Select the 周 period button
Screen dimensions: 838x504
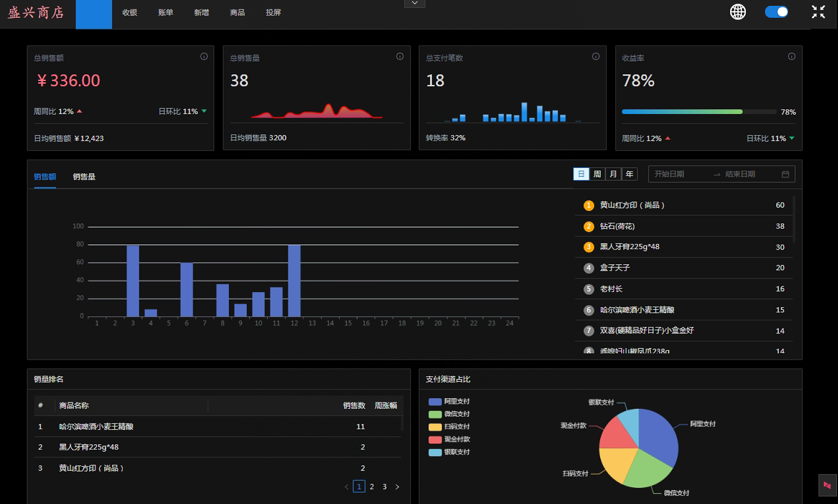coord(597,174)
